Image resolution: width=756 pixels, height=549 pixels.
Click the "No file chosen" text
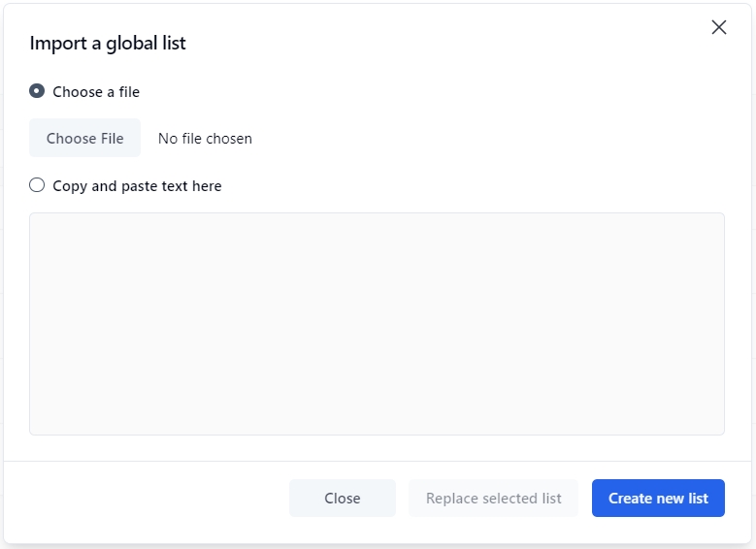tap(205, 139)
